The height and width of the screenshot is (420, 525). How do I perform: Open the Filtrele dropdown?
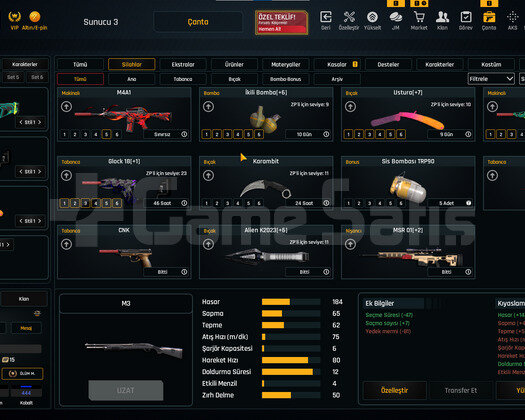[491, 79]
